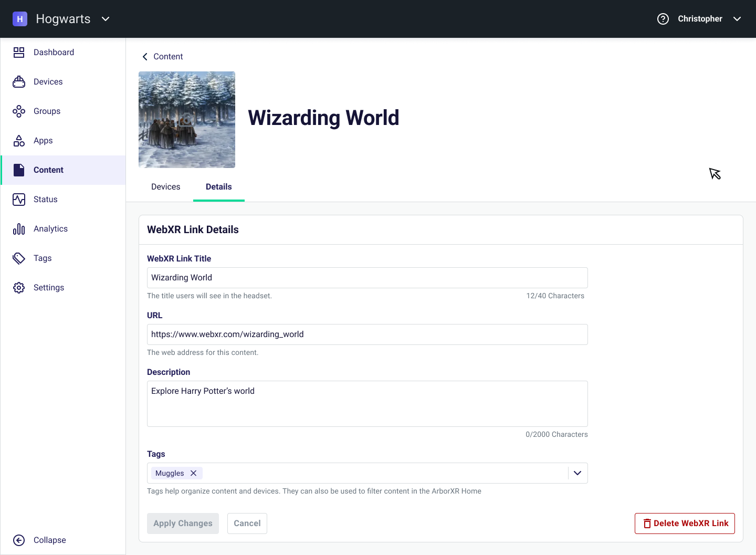Viewport: 756px width, 555px height.
Task: Click into the URL input field
Action: point(367,334)
